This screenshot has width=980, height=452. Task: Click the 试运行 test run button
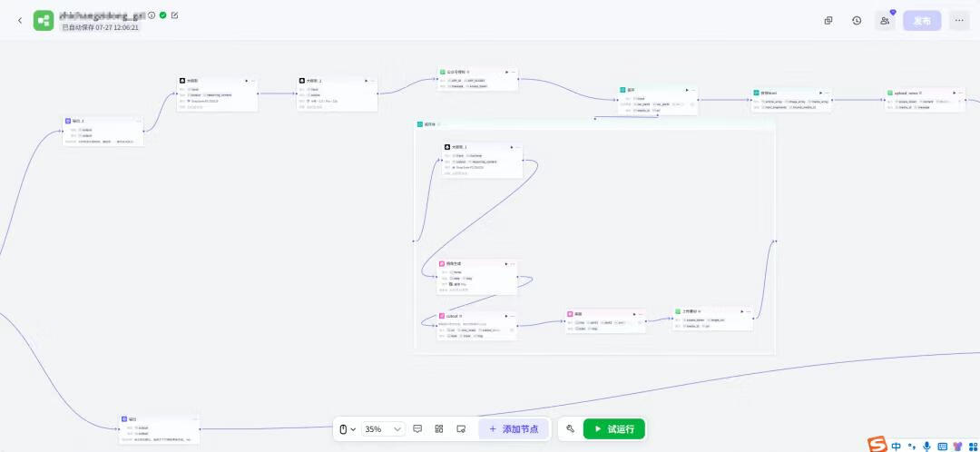tap(614, 428)
